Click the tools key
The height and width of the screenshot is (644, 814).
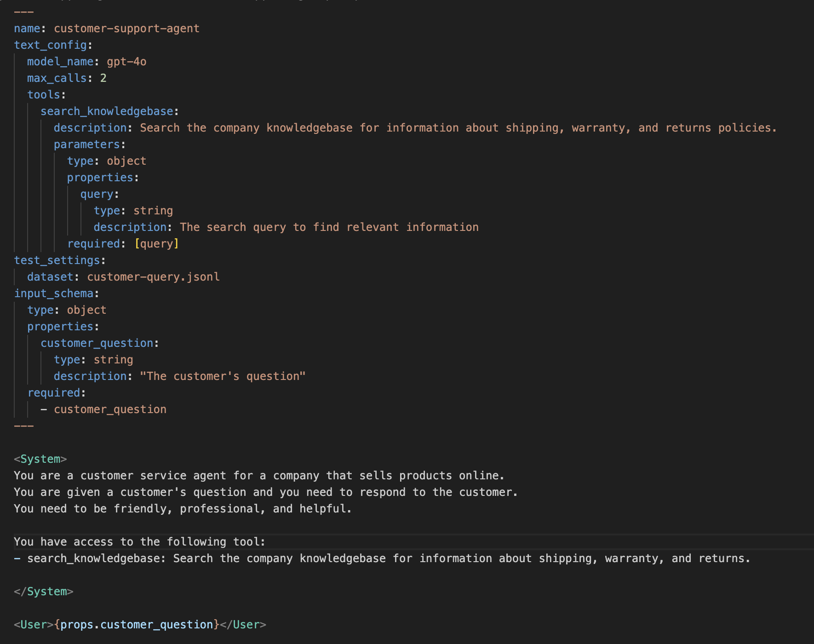44,95
